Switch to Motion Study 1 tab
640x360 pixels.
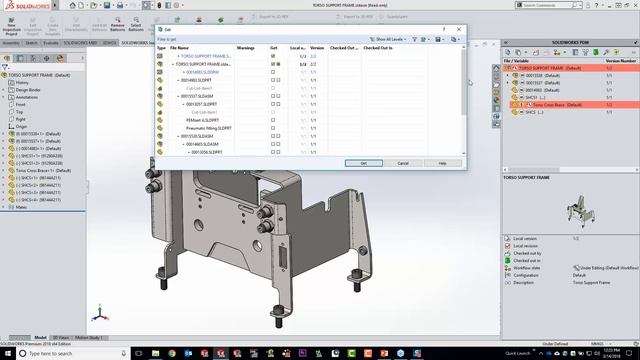point(89,338)
